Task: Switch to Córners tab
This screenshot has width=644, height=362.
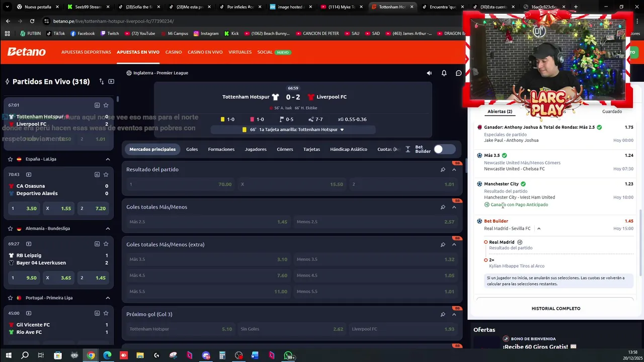Action: click(x=285, y=149)
